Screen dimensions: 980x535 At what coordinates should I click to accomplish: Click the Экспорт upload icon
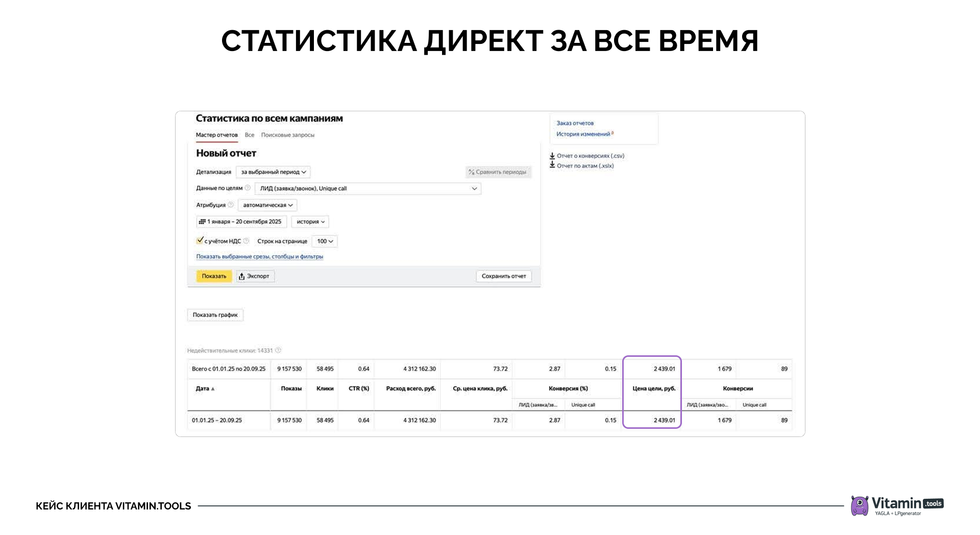(241, 276)
